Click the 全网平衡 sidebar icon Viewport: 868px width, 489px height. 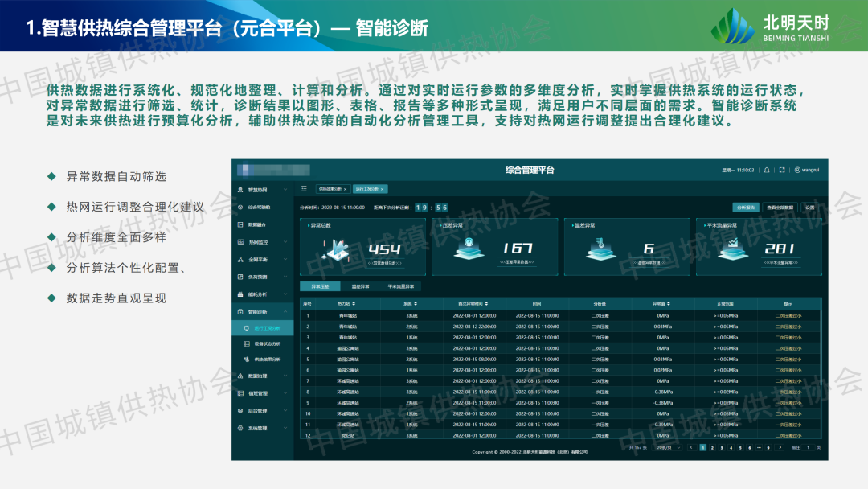point(240,259)
